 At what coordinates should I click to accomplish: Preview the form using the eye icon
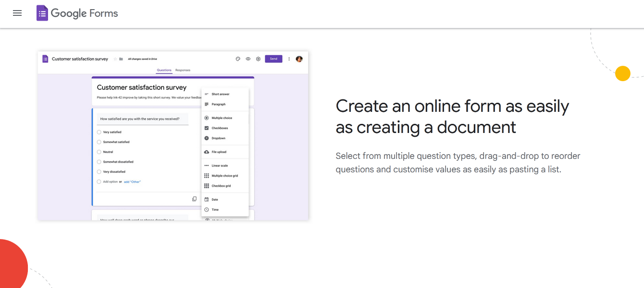pyautogui.click(x=248, y=59)
